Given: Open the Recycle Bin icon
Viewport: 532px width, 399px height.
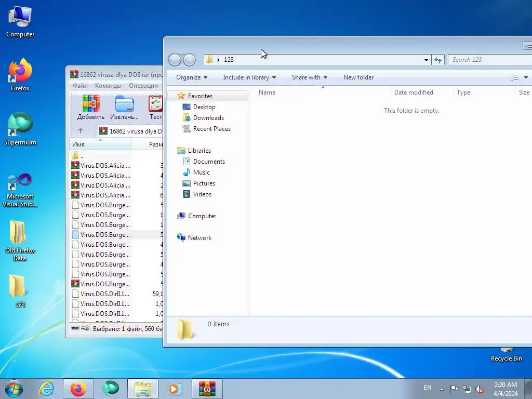Looking at the screenshot, I should pyautogui.click(x=506, y=354).
